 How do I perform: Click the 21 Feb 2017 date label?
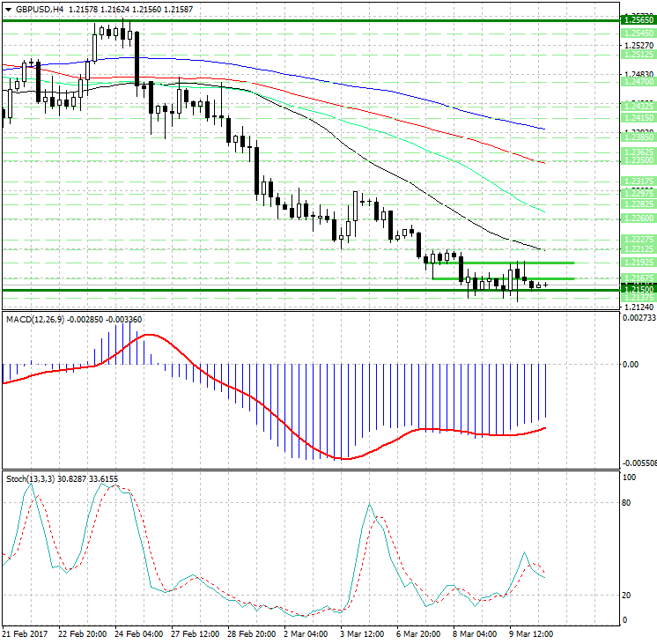[x=26, y=633]
